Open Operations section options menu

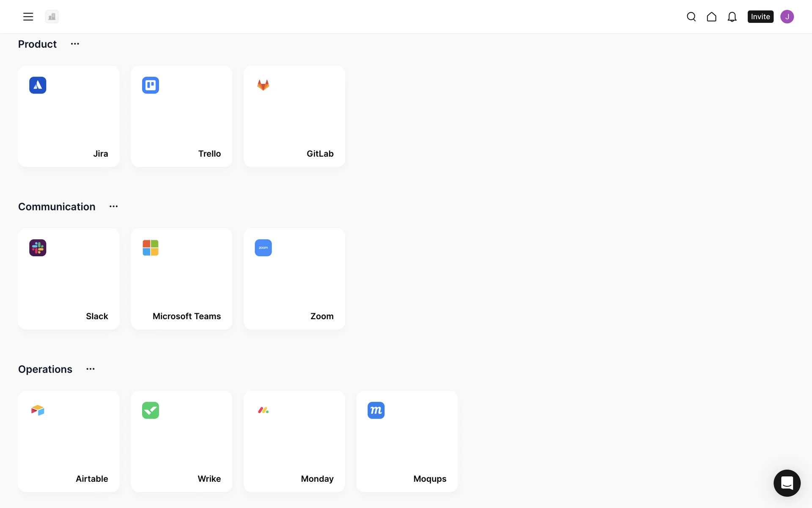click(91, 369)
